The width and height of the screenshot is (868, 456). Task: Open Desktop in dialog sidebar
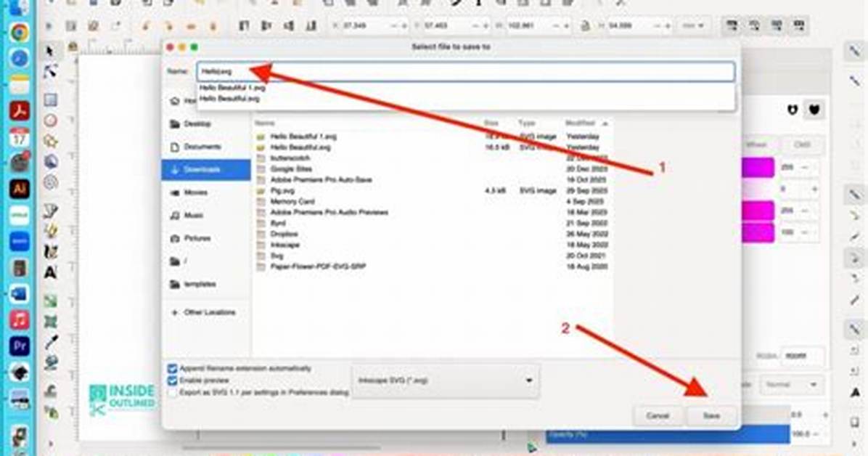(x=206, y=124)
